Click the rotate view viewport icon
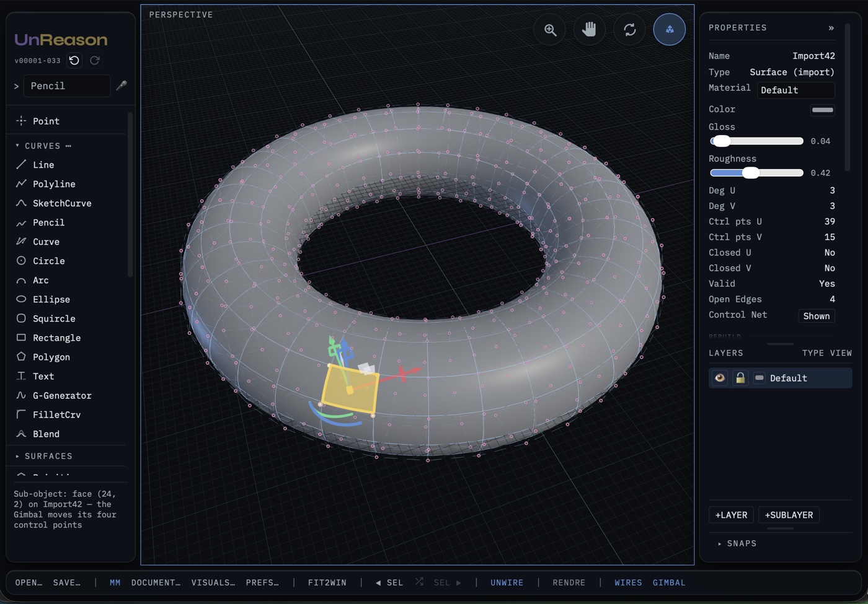Viewport: 868px width, 604px height. pos(629,30)
